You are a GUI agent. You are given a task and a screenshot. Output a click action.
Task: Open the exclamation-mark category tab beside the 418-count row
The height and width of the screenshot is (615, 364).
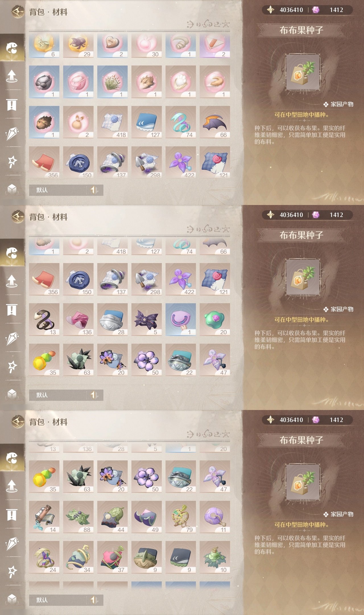(12, 105)
